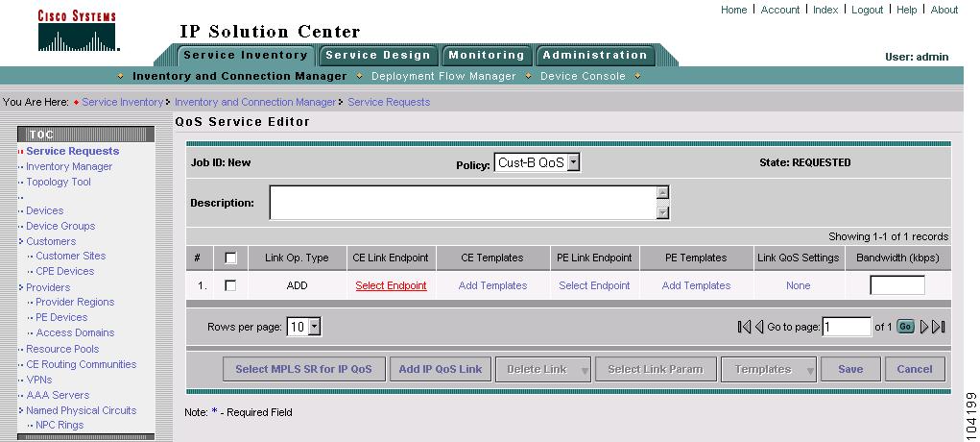Image resolution: width=980 pixels, height=442 pixels.
Task: Click Inventory and Connection Manager breadcrumb
Action: point(255,102)
